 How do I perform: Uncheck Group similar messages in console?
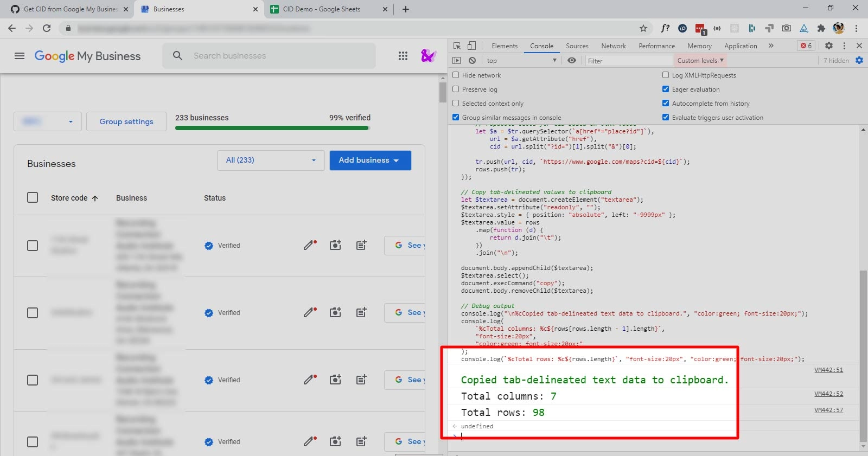tap(456, 117)
